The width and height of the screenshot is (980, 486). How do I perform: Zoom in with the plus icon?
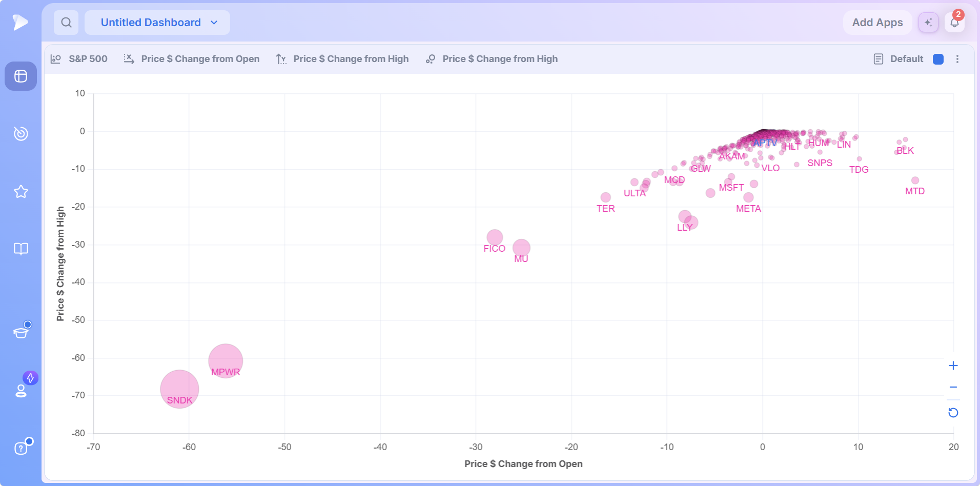coord(953,366)
